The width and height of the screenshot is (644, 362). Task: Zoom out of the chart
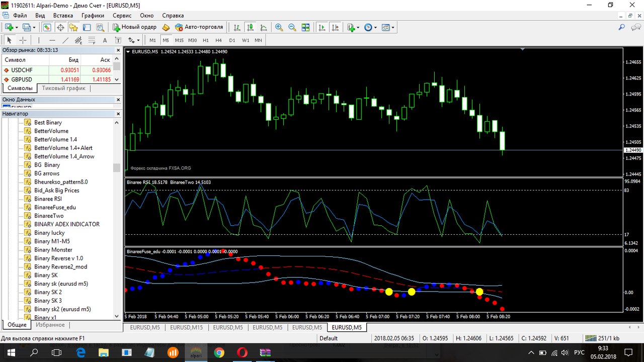pos(292,27)
